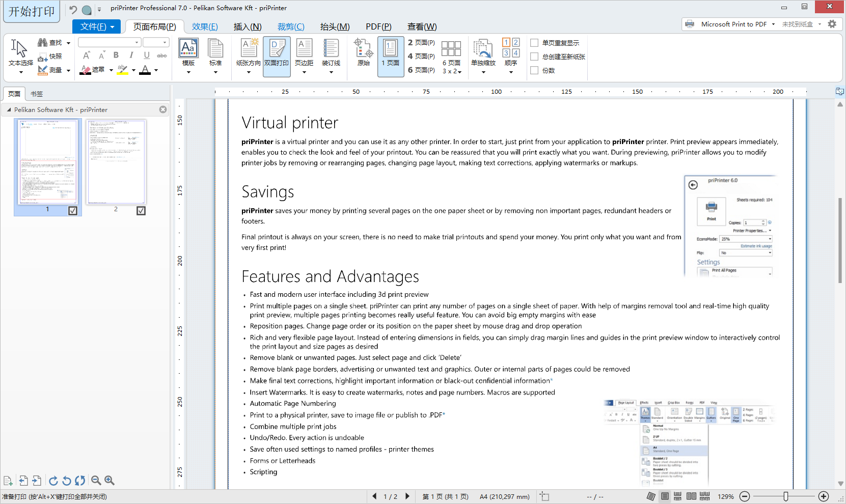Image resolution: width=846 pixels, height=504 pixels.
Task: Switch to the 裁剪(C) tab
Action: 291,26
